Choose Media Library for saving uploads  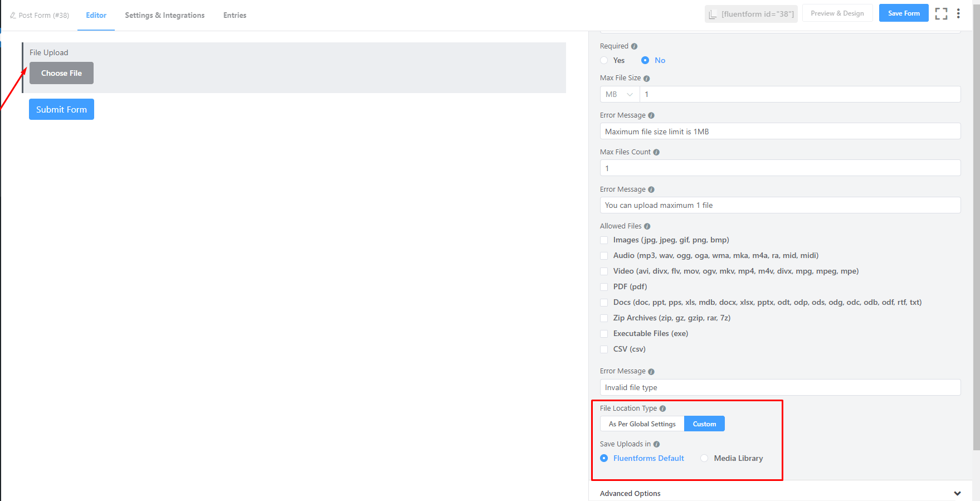click(705, 458)
